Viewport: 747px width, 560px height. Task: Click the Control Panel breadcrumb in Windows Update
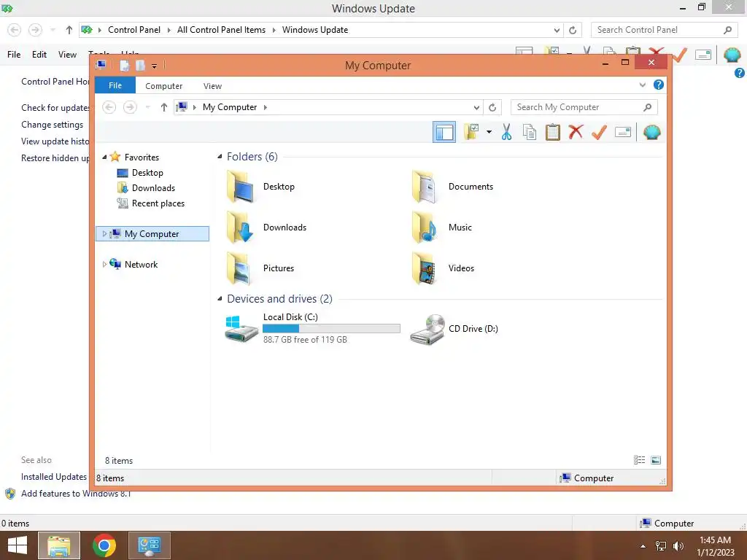point(134,29)
